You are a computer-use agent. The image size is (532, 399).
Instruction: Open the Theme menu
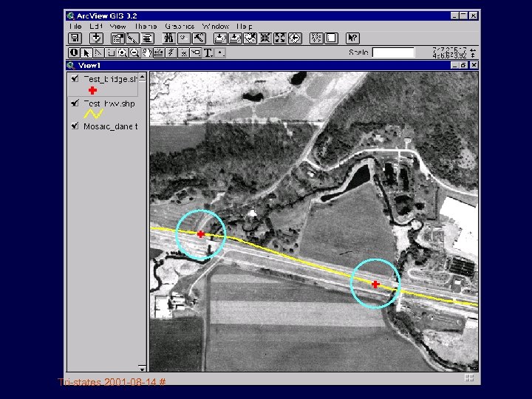pos(146,26)
